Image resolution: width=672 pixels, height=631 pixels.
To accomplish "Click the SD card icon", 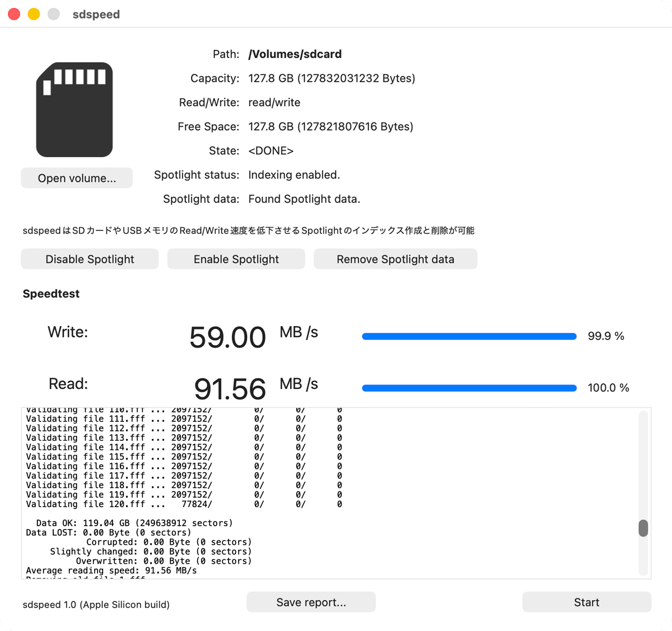I will click(74, 109).
